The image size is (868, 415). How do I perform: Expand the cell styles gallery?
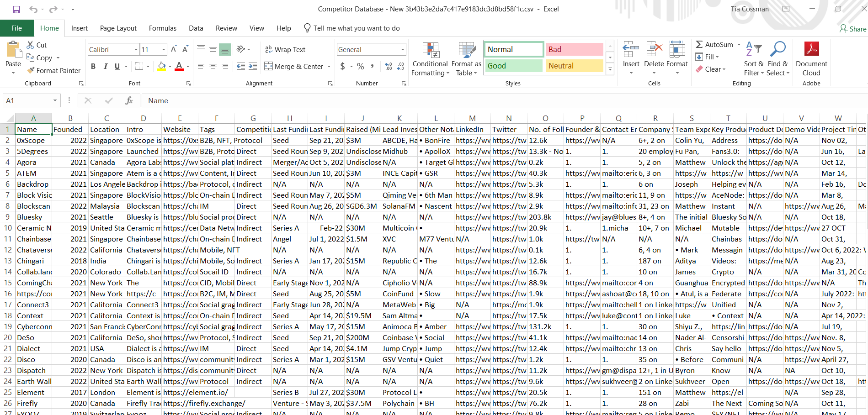click(610, 69)
